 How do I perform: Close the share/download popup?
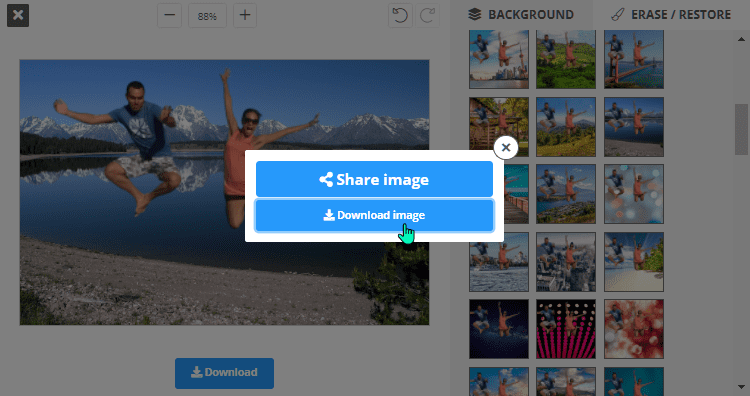click(506, 148)
